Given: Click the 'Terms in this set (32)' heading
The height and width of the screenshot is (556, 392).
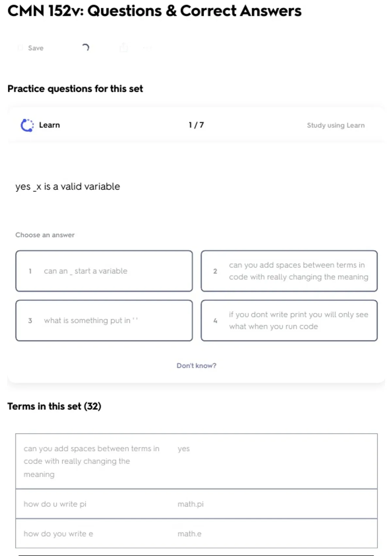Looking at the screenshot, I should (x=54, y=406).
